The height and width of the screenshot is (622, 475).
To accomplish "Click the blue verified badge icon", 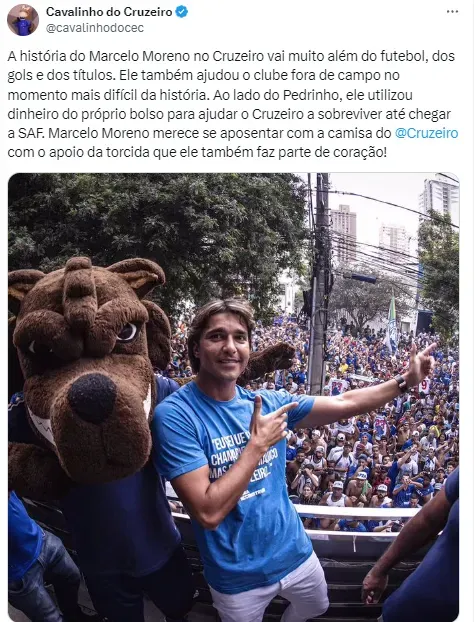I will [181, 12].
